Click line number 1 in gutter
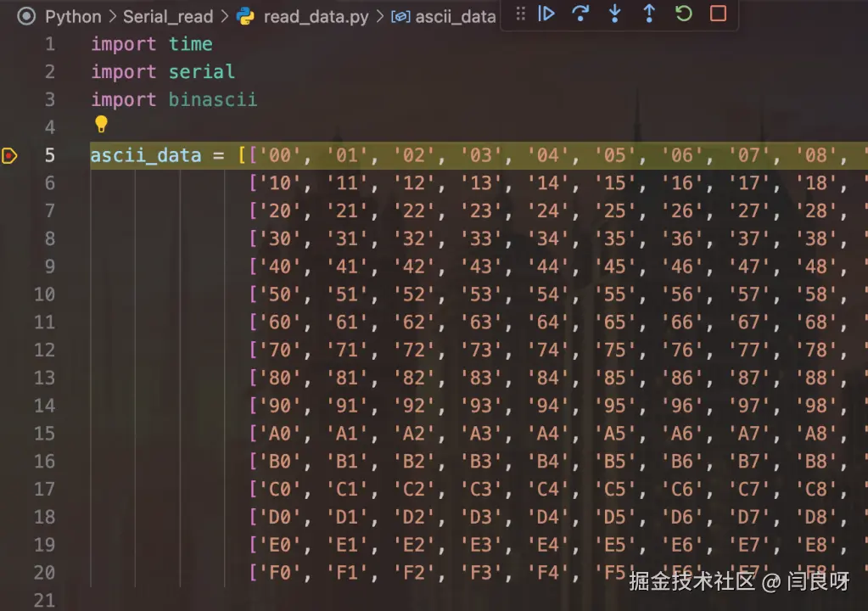The height and width of the screenshot is (611, 868). tap(50, 44)
